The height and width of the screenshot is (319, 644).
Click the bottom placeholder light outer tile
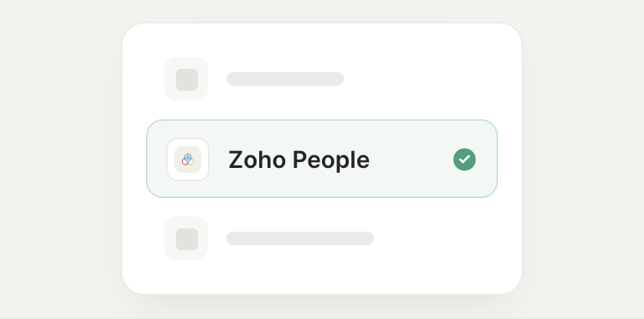coord(186,238)
